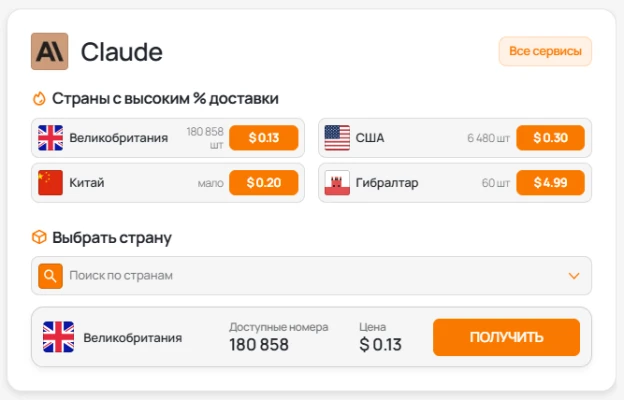Select the США country label

370,137
